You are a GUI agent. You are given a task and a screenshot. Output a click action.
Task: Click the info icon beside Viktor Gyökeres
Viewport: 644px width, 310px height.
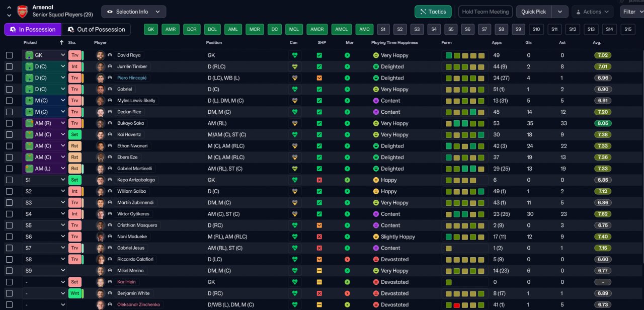click(110, 214)
